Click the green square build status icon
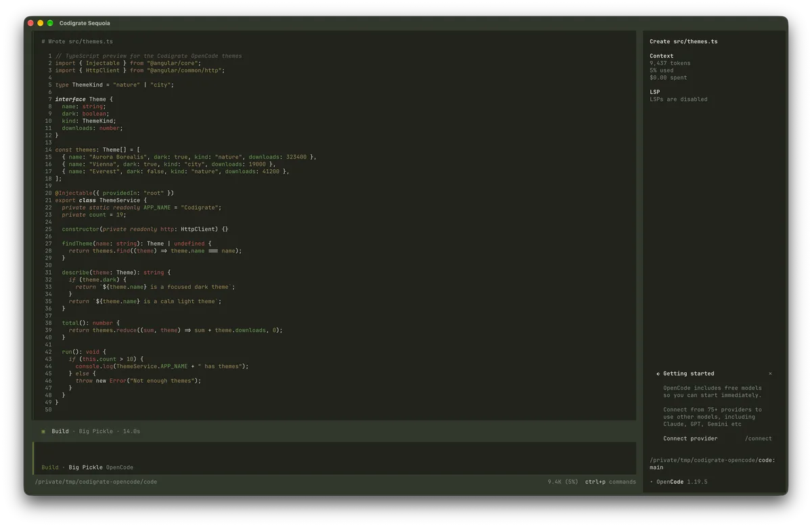This screenshot has height=527, width=812. (43, 431)
